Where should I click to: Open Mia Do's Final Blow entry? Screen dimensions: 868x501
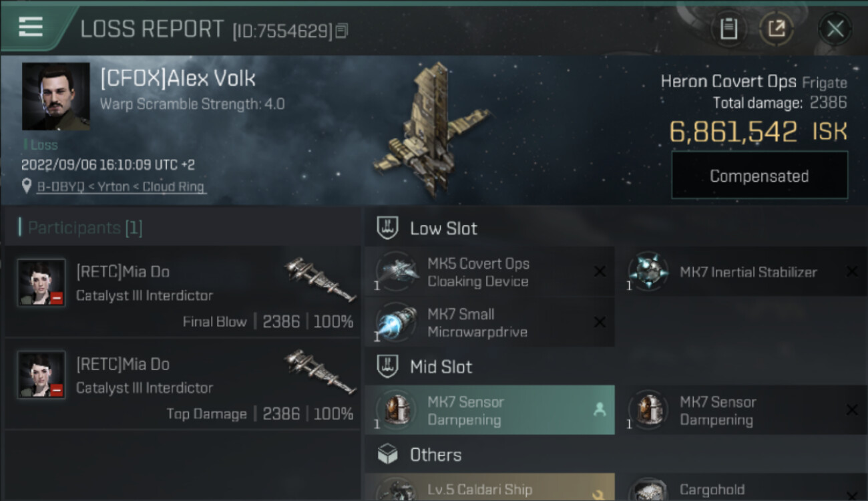[x=183, y=292]
